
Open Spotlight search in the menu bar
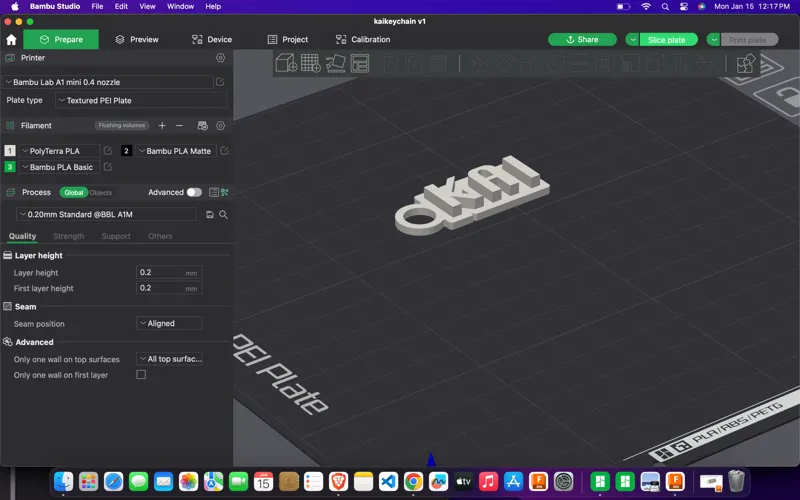coord(665,7)
